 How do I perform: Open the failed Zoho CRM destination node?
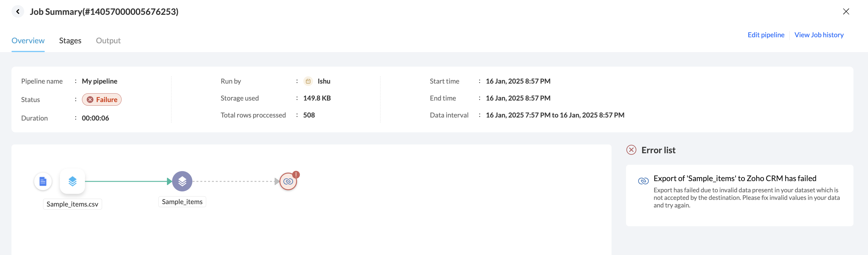tap(288, 182)
